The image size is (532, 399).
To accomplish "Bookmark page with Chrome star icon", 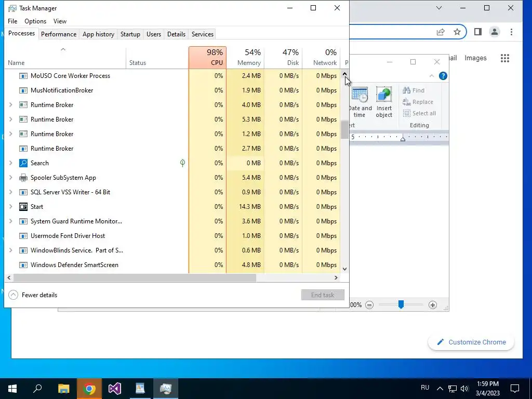I will click(x=457, y=32).
